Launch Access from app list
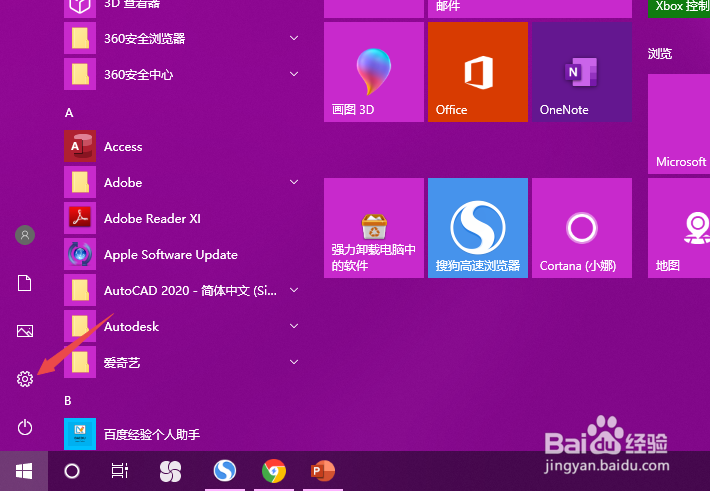The width and height of the screenshot is (710, 491). 181,146
